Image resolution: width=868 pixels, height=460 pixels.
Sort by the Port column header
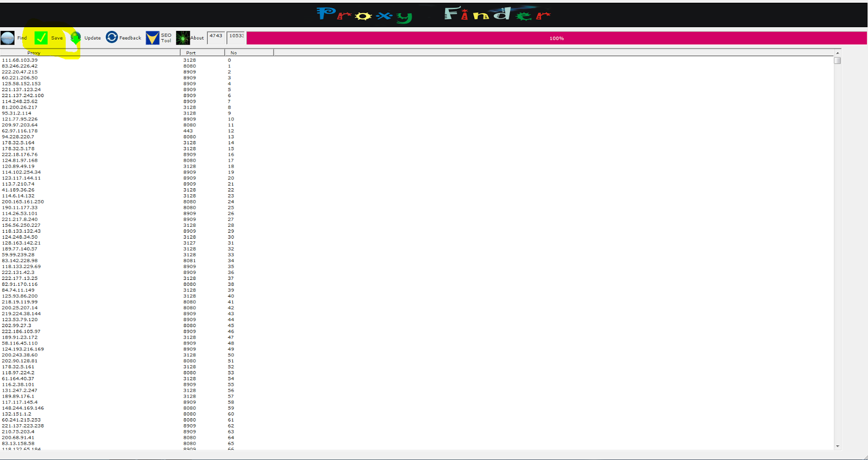point(202,53)
